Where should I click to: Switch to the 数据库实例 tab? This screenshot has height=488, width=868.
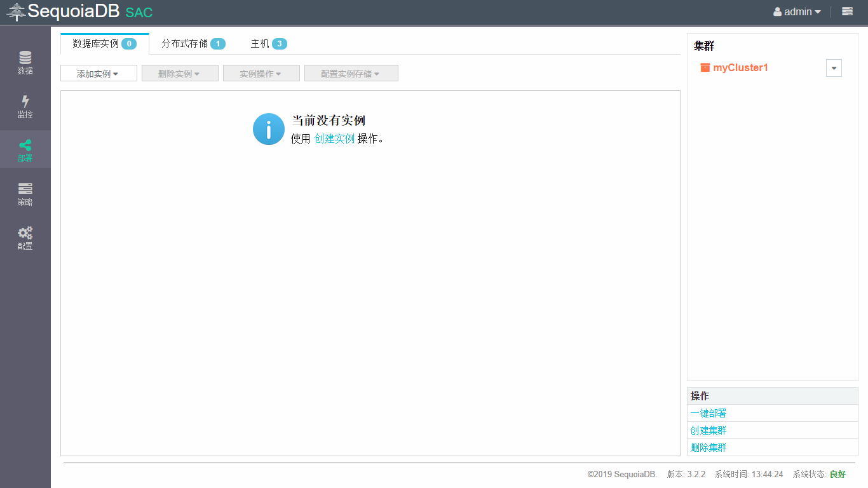(x=105, y=44)
